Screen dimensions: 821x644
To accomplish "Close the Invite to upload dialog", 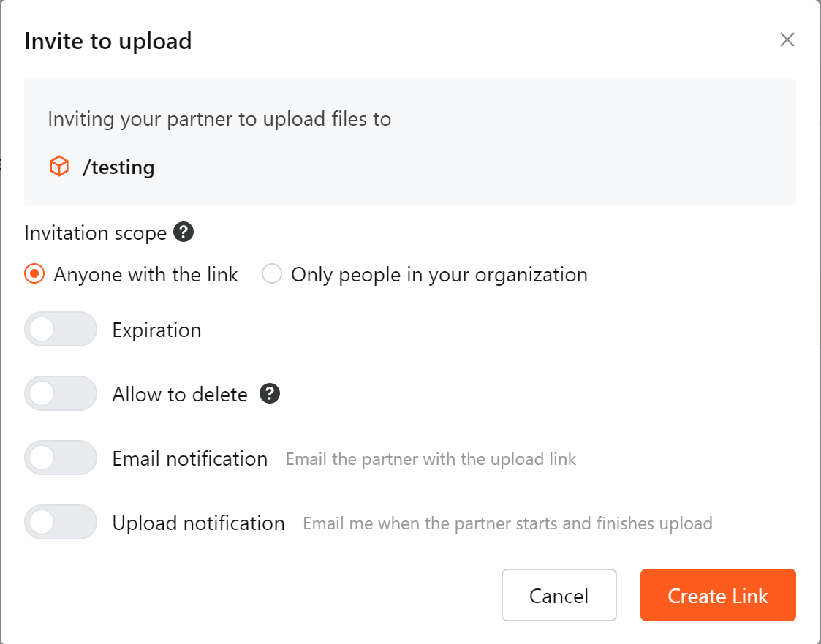I will 787,39.
